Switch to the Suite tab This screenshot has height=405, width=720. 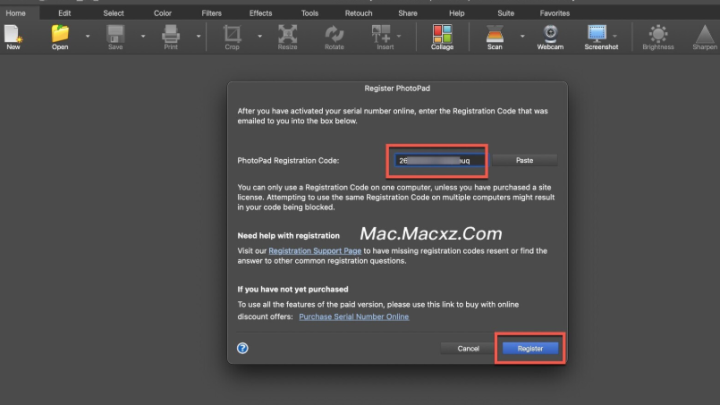(x=506, y=13)
